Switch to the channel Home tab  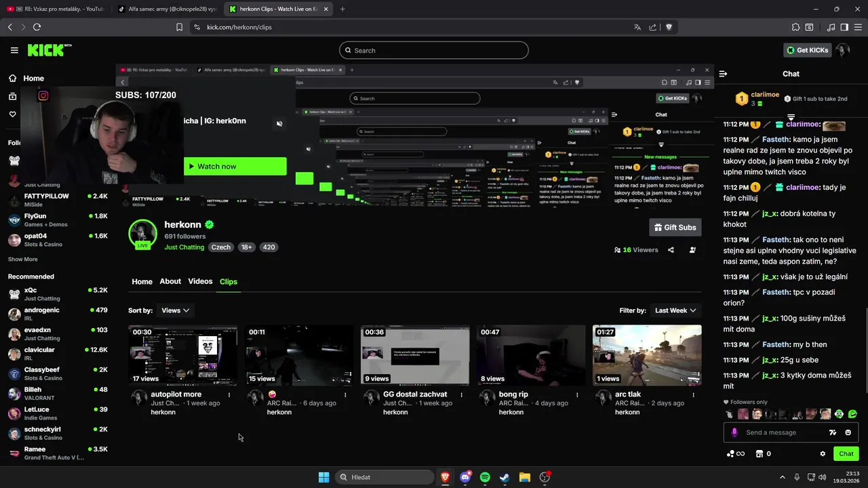click(x=142, y=282)
